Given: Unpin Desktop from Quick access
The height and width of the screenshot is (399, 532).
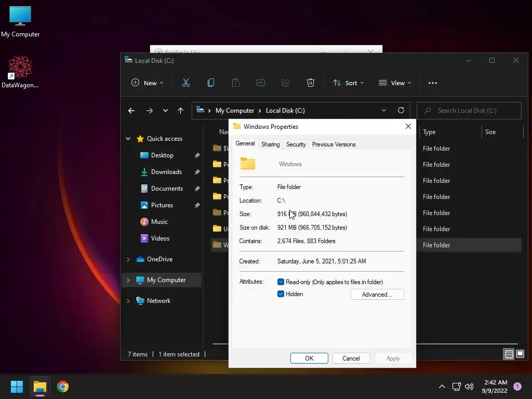Looking at the screenshot, I should 197,155.
